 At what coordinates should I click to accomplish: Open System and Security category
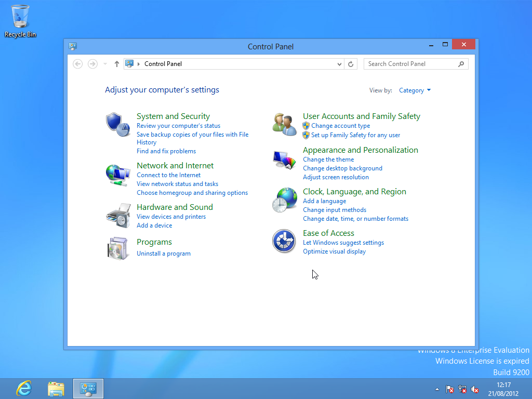[x=173, y=116]
